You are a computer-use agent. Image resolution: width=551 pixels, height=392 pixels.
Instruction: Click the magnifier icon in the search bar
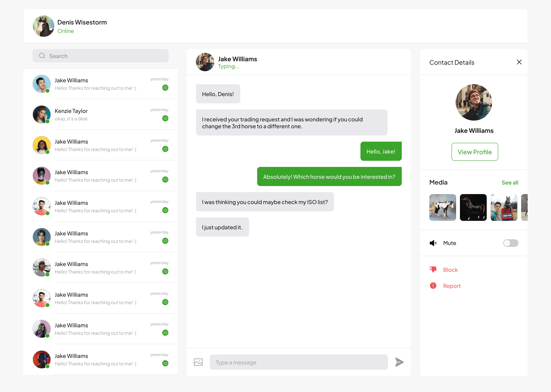[42, 56]
